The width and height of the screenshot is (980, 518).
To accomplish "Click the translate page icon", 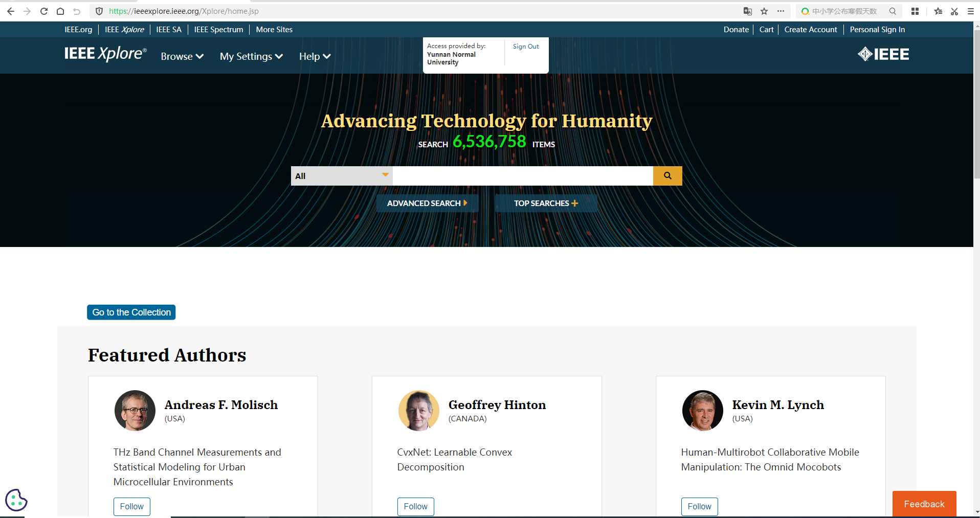I will [x=747, y=11].
